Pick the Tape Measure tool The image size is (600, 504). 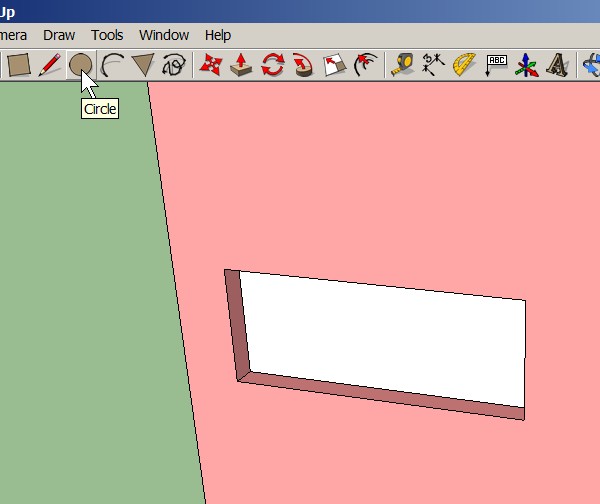pyautogui.click(x=402, y=65)
